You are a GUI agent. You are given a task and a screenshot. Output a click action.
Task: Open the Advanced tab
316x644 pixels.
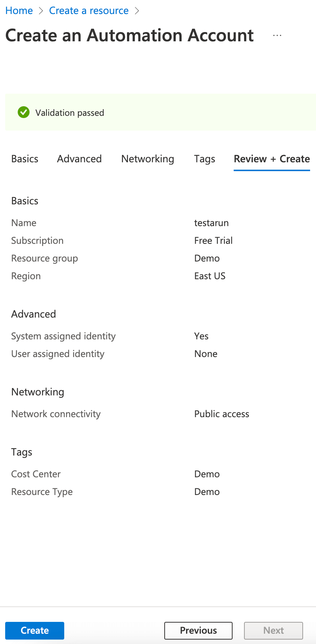[x=79, y=159]
